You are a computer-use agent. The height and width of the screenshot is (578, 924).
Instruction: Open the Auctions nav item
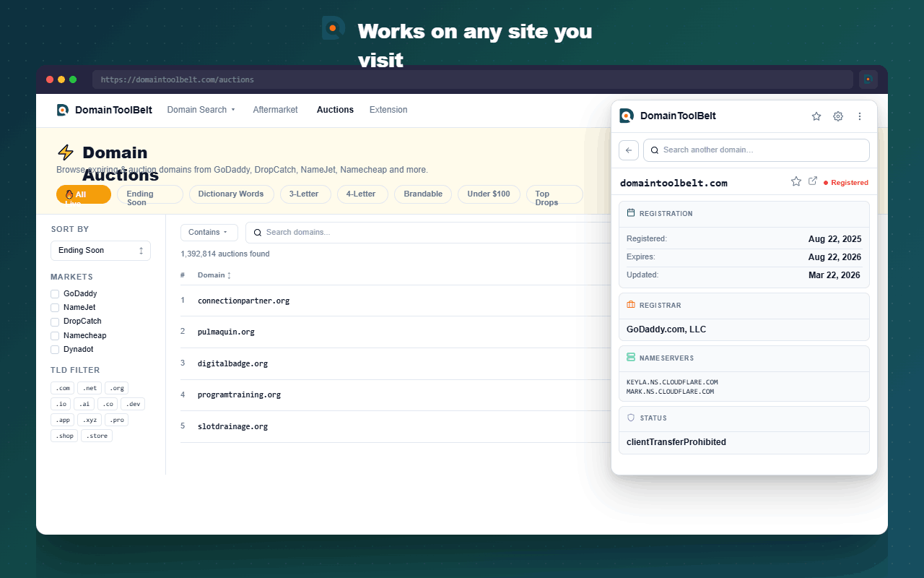click(x=335, y=110)
